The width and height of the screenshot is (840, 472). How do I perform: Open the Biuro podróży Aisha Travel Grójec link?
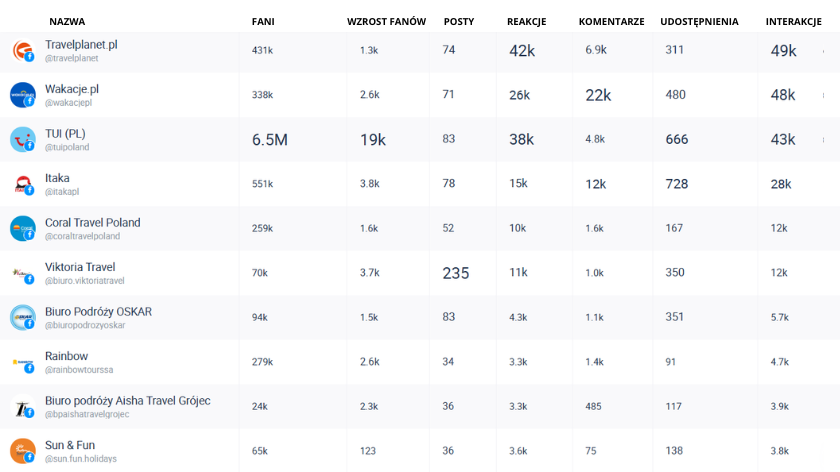tap(127, 401)
